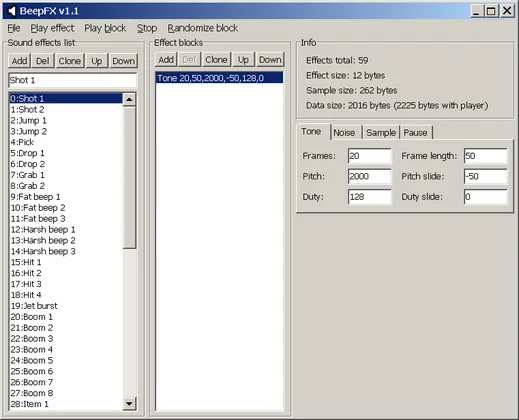Image resolution: width=519 pixels, height=420 pixels.
Task: Clone the selected effect block
Action: click(x=216, y=60)
